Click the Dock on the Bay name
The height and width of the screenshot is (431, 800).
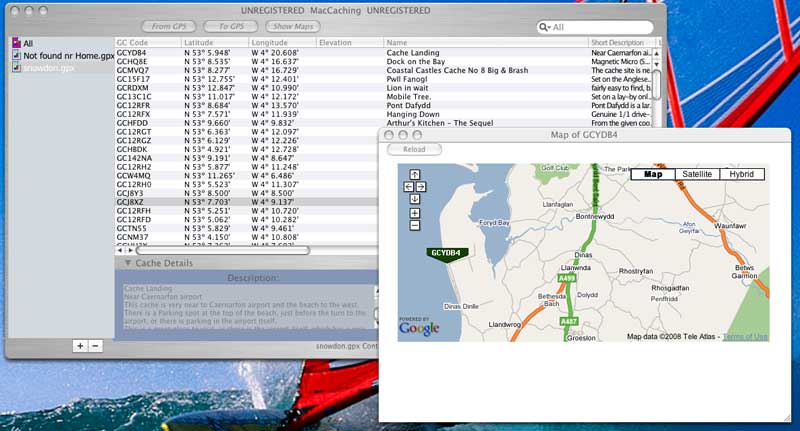point(416,61)
